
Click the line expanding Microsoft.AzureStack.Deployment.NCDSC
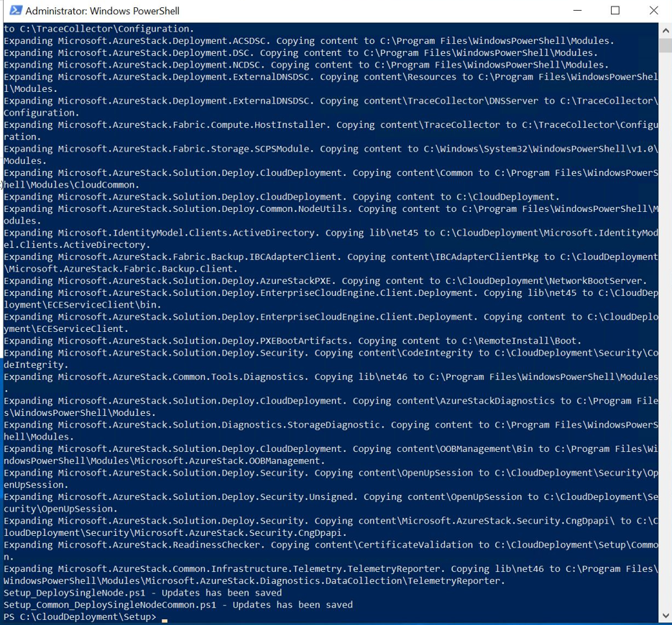(x=306, y=65)
